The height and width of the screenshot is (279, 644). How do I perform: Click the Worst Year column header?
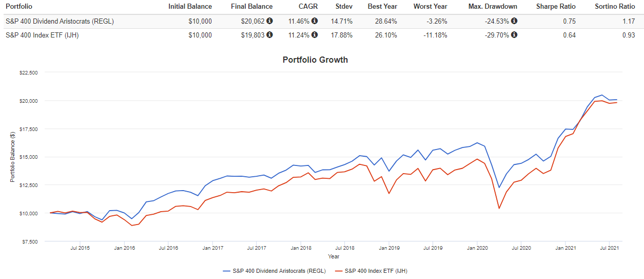click(x=430, y=7)
